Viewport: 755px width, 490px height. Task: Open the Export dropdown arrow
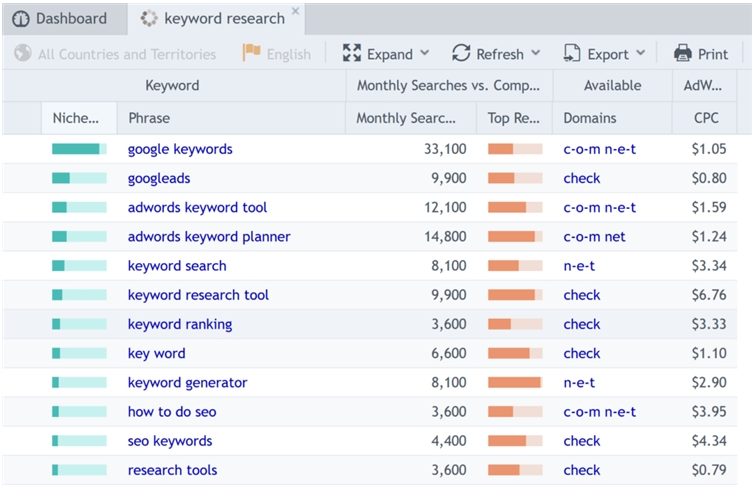pyautogui.click(x=641, y=54)
